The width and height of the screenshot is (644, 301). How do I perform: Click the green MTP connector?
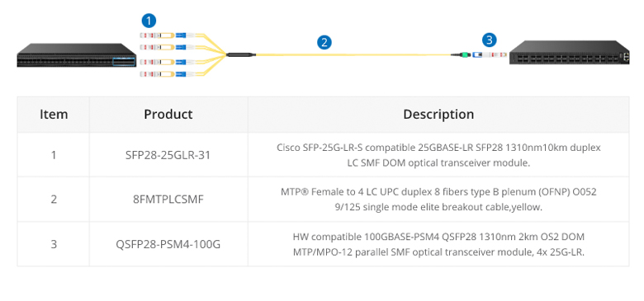point(465,54)
